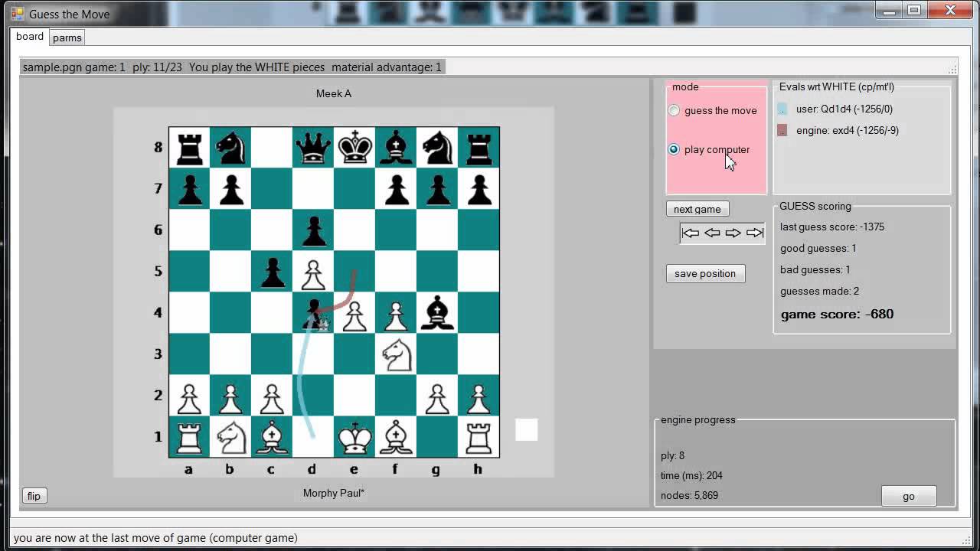980x551 pixels.
Task: Click the black pawn on h7
Action: 479,188
